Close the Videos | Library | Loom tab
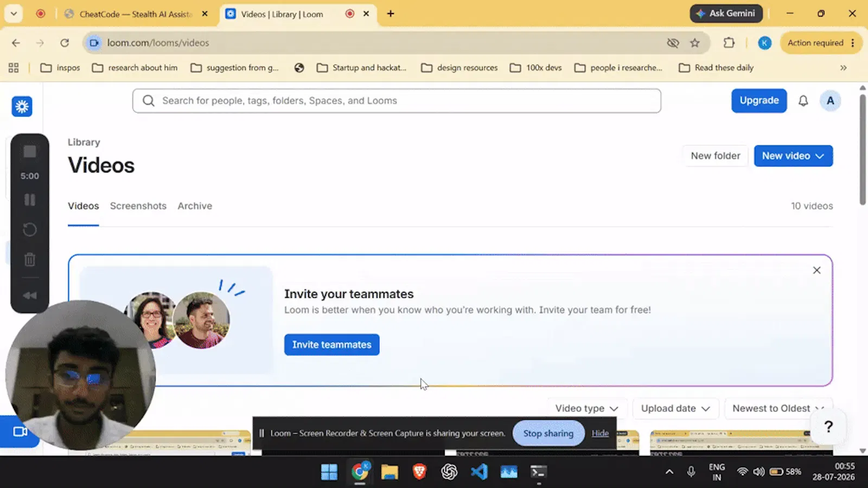Screen dimensions: 868x488 (366, 14)
